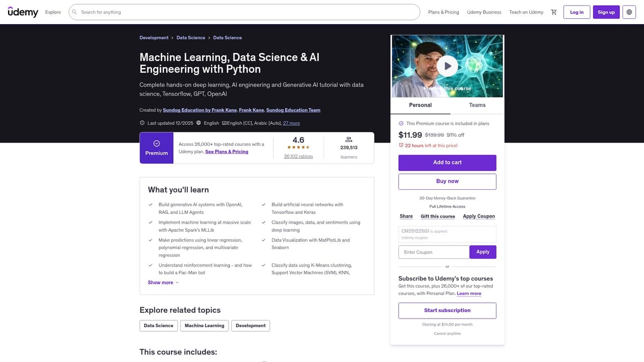The width and height of the screenshot is (644, 362).
Task: Click the Add to cart button
Action: point(447,162)
